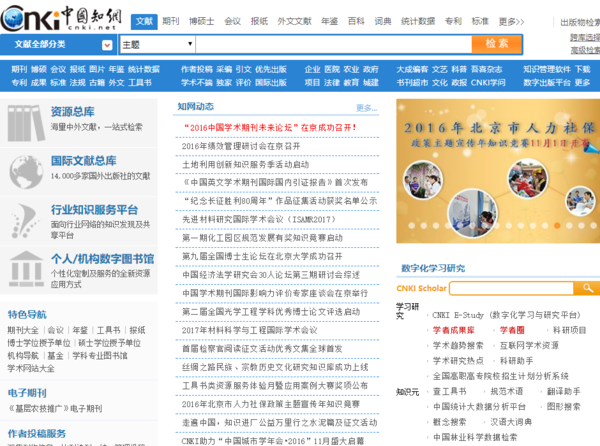Click the 行业知识服务平台 horn icon
This screenshot has height=446, width=600.
pos(25,221)
